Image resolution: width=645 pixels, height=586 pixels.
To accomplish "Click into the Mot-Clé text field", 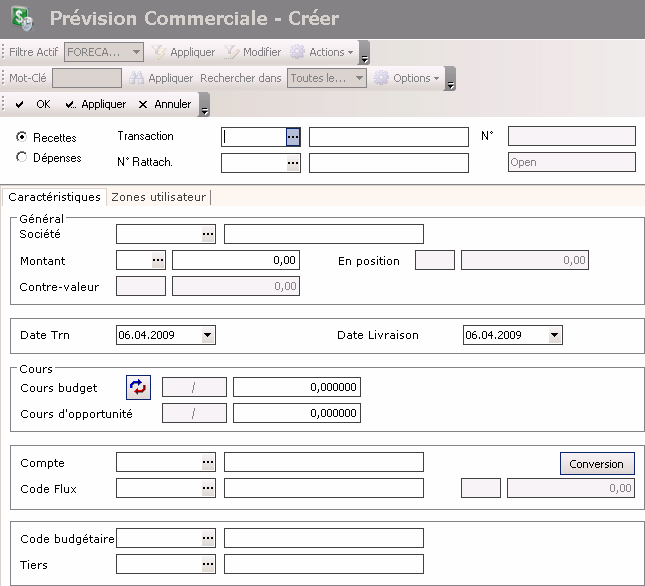I will (86, 78).
